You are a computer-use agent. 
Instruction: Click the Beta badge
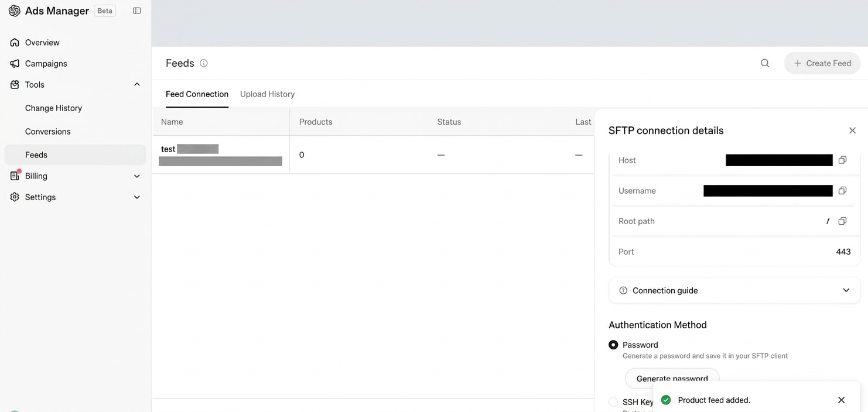[105, 11]
